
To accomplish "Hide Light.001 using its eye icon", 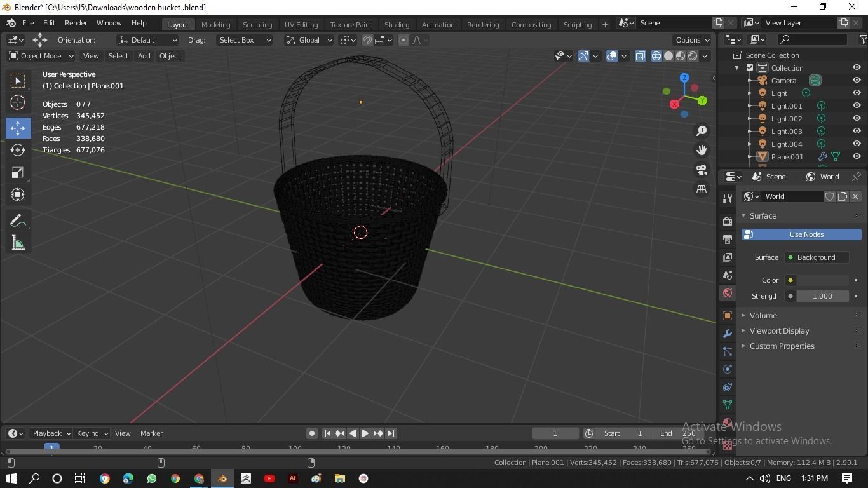I will tap(857, 106).
